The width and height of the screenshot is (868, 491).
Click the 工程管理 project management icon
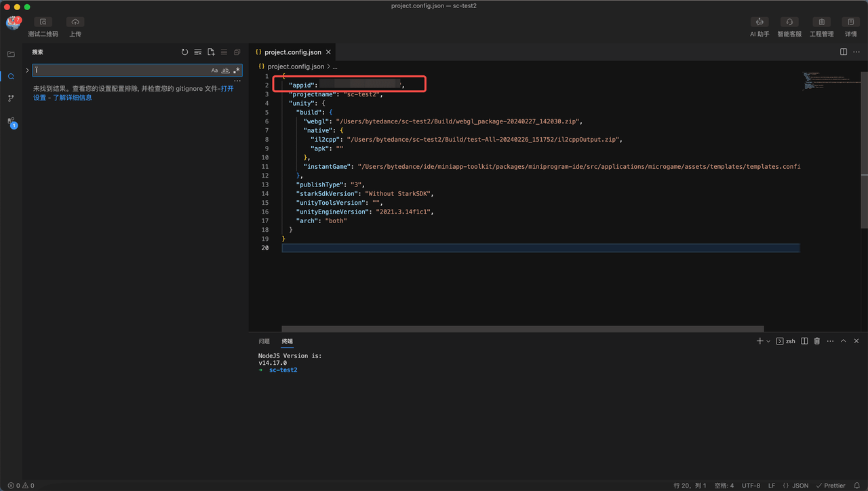pyautogui.click(x=821, y=22)
